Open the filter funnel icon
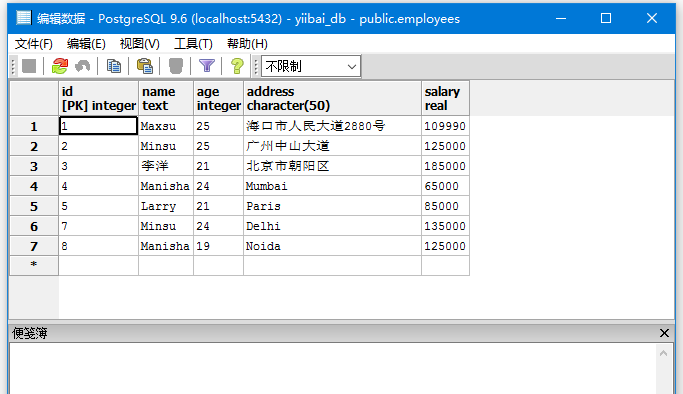 pyautogui.click(x=206, y=66)
